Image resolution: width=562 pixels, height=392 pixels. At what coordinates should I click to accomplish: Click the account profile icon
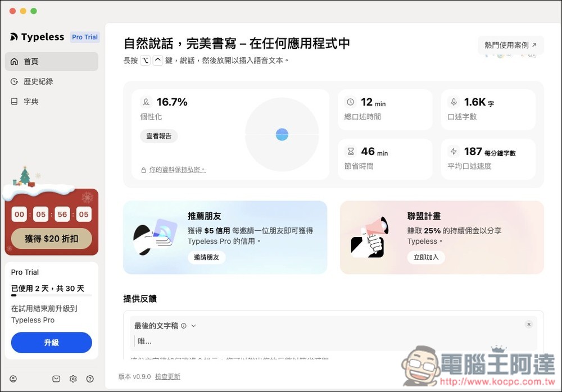tap(13, 379)
